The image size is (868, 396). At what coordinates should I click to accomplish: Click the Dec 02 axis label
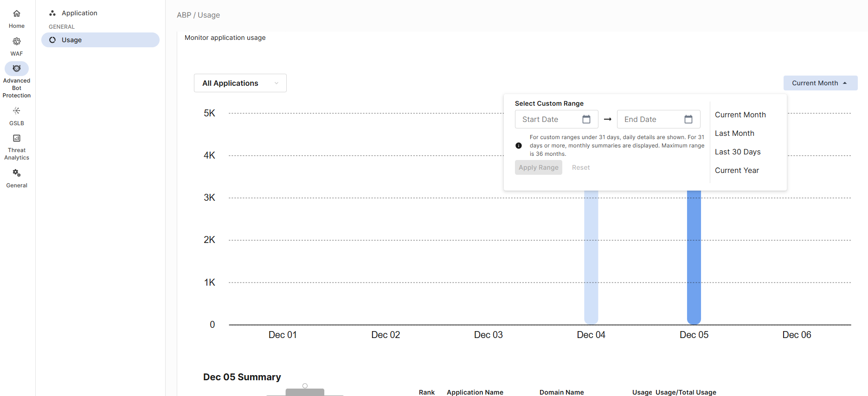tap(386, 335)
